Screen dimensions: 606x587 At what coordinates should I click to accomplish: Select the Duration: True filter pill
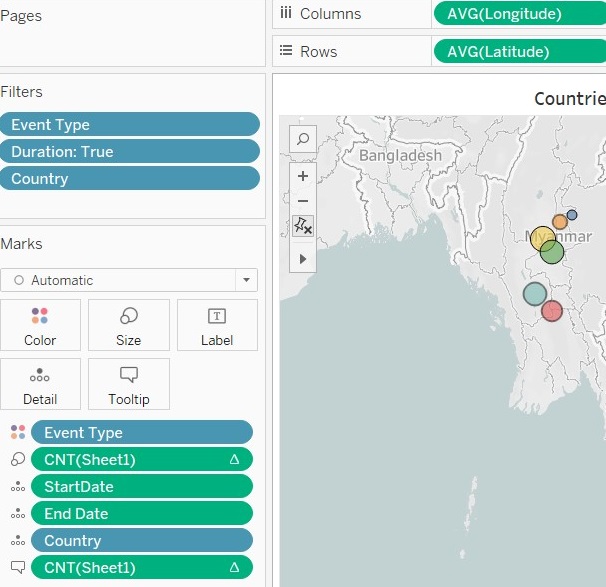pyautogui.click(x=130, y=152)
